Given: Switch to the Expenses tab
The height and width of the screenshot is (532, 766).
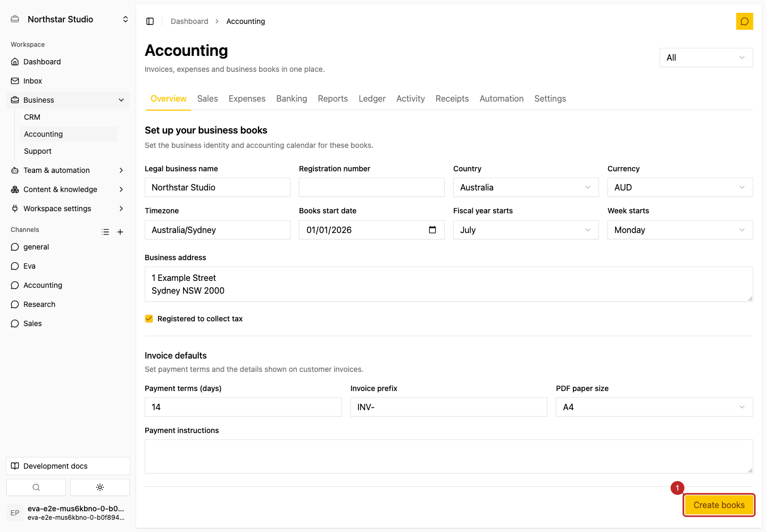Looking at the screenshot, I should pos(247,98).
